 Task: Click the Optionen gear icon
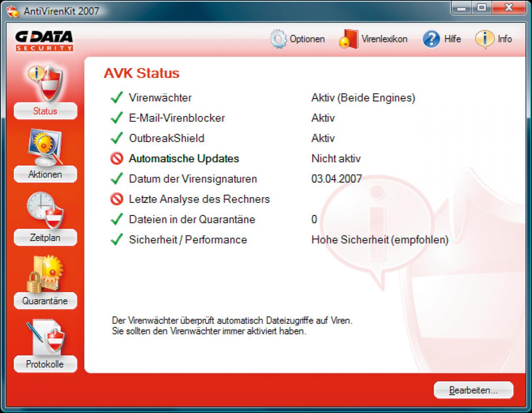pyautogui.click(x=278, y=39)
